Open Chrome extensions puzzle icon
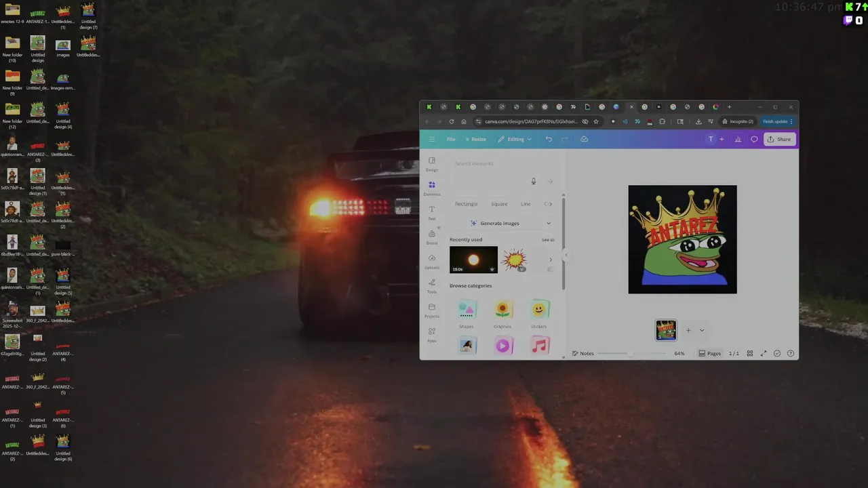The width and height of the screenshot is (868, 488). coord(662,121)
